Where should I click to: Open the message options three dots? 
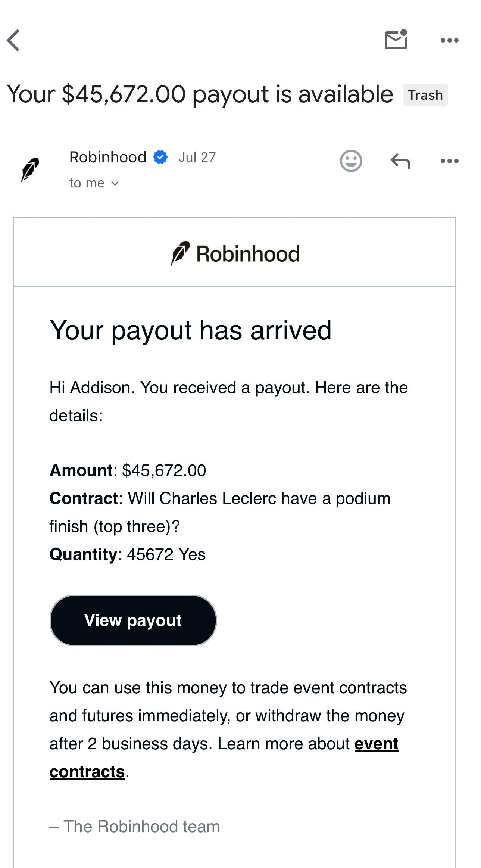(449, 161)
